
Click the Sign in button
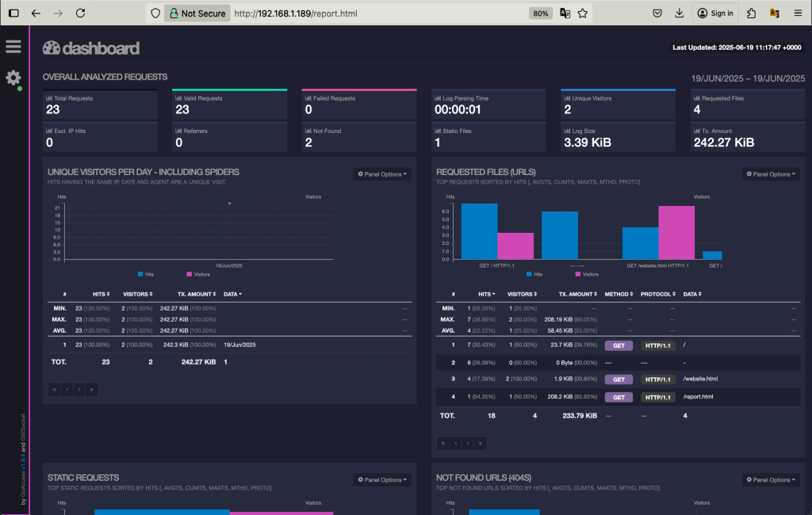coord(716,13)
